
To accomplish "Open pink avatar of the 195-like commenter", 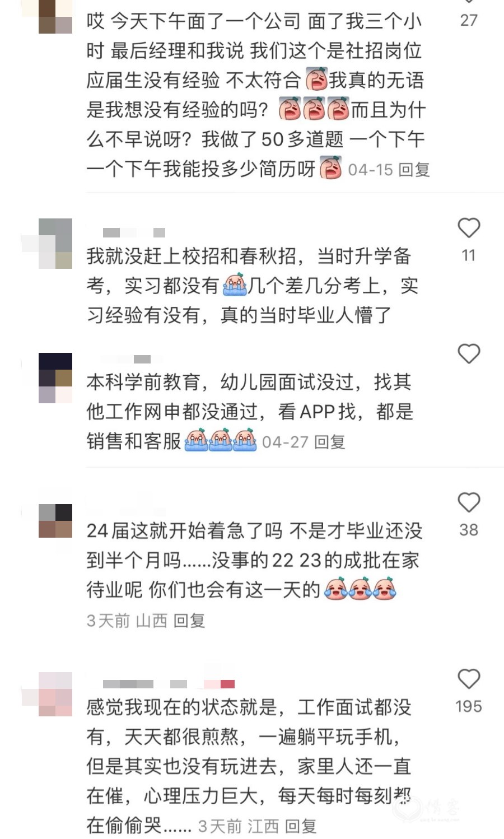I will (x=55, y=694).
